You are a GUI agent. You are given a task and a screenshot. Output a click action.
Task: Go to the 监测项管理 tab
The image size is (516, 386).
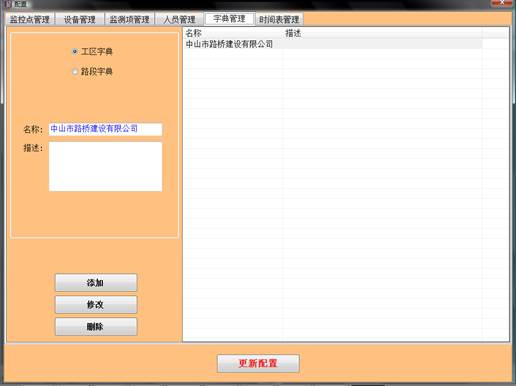(x=130, y=19)
